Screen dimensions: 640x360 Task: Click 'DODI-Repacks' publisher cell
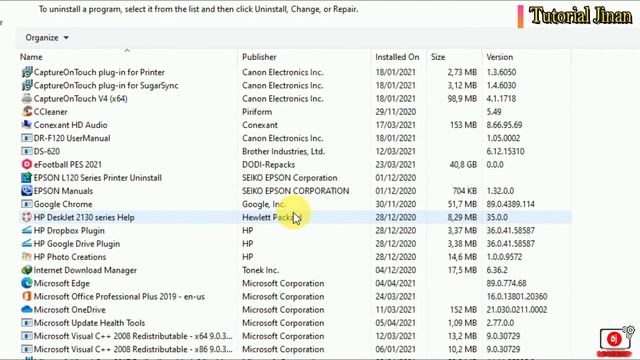pyautogui.click(x=269, y=164)
